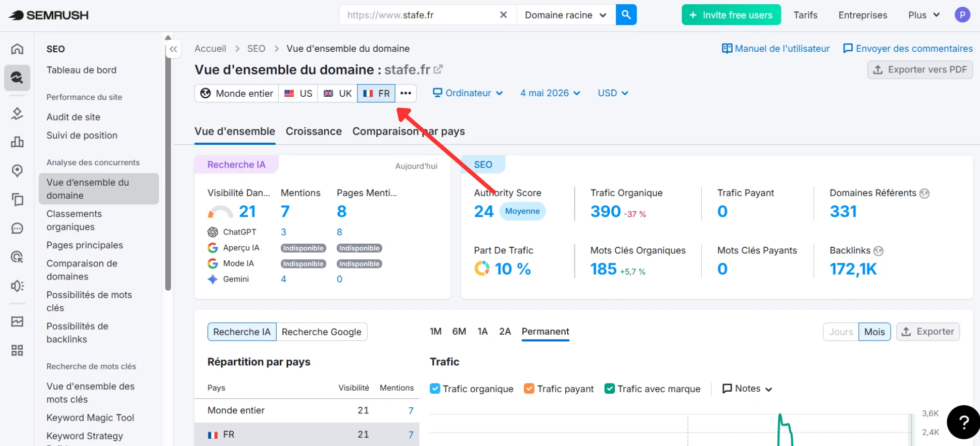Open USD currency dropdown

point(613,93)
